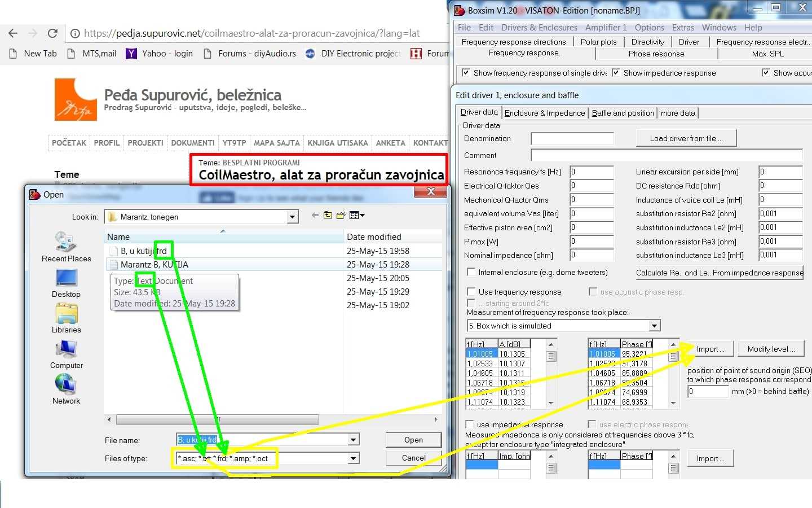
Task: Click the Boxsim title bar app icon
Action: [460, 10]
